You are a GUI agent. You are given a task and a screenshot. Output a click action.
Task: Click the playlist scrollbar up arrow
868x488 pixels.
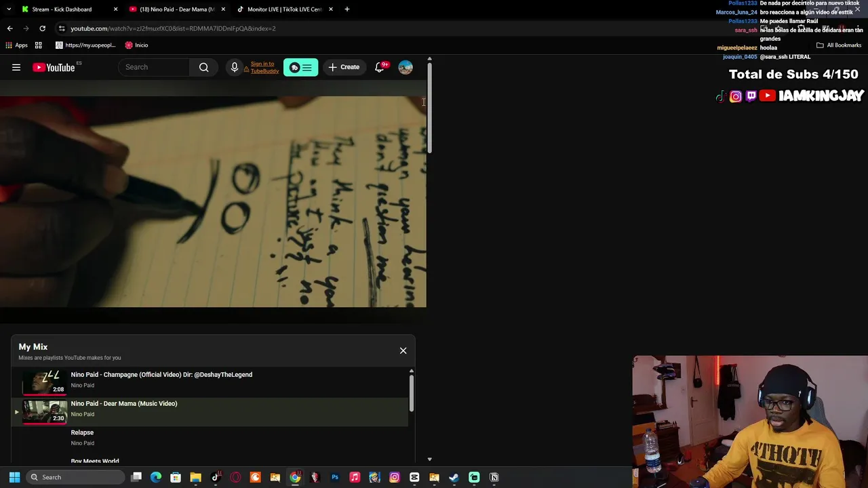411,371
